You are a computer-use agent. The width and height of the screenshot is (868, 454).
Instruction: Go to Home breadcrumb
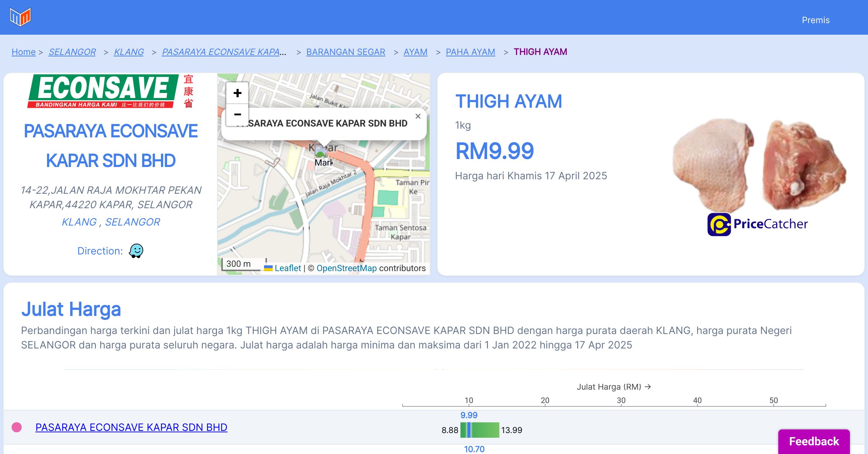(x=24, y=52)
